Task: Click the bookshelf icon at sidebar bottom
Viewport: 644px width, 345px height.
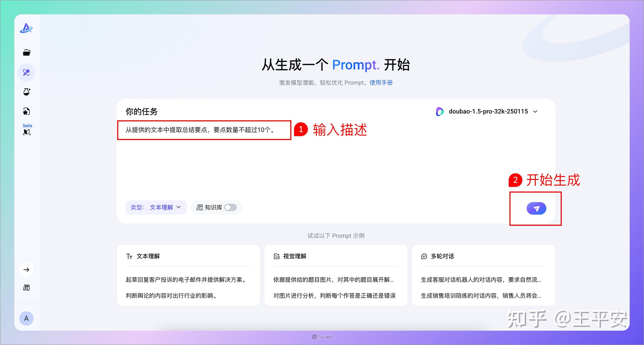Action: (26, 288)
